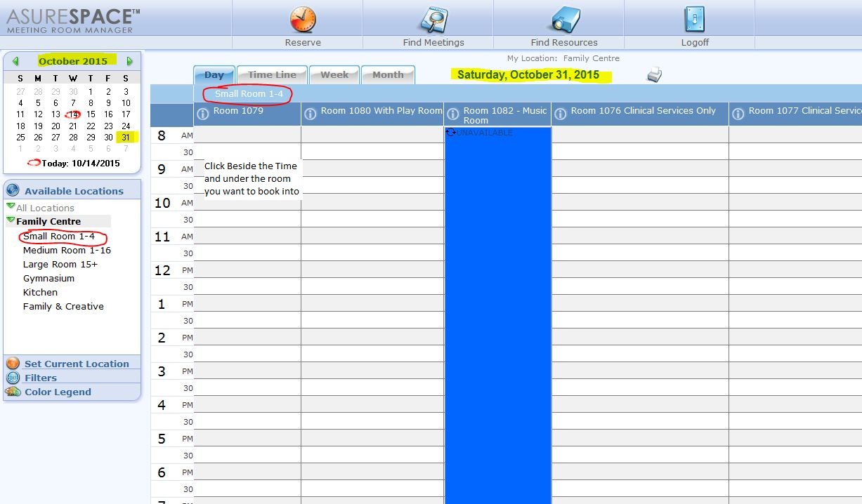Viewport: 862px width, 504px height.
Task: Click the Room 1076 Clinical Services Only header
Action: (x=640, y=114)
